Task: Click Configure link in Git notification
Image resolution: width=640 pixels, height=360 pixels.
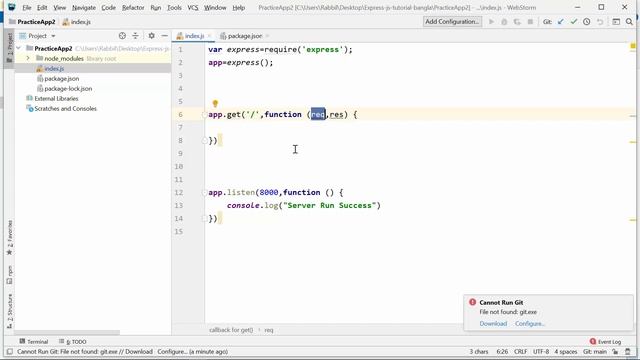Action: [529, 323]
